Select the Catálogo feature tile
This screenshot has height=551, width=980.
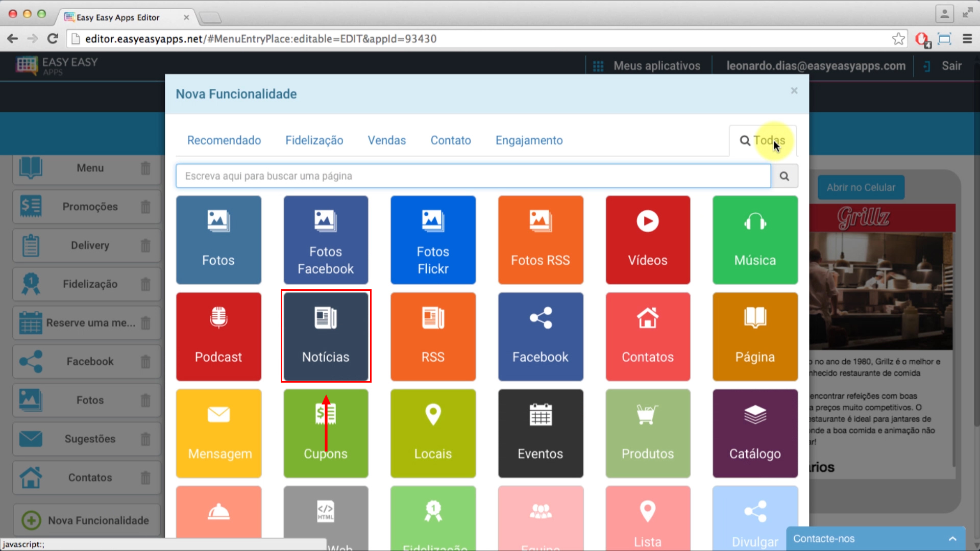pyautogui.click(x=755, y=433)
